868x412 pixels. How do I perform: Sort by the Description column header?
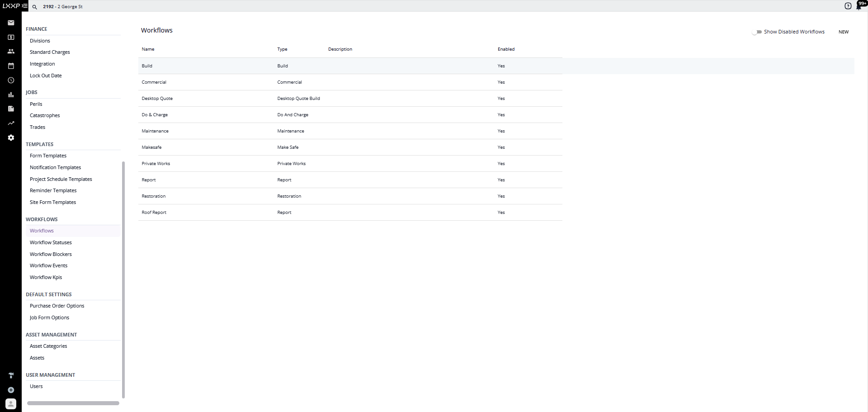340,49
